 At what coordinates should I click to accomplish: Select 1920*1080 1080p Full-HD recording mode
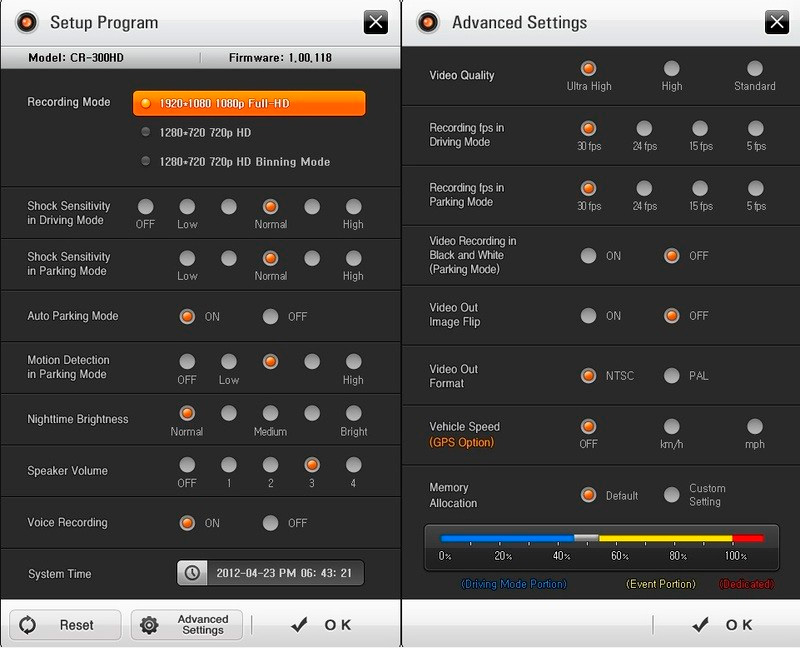249,104
